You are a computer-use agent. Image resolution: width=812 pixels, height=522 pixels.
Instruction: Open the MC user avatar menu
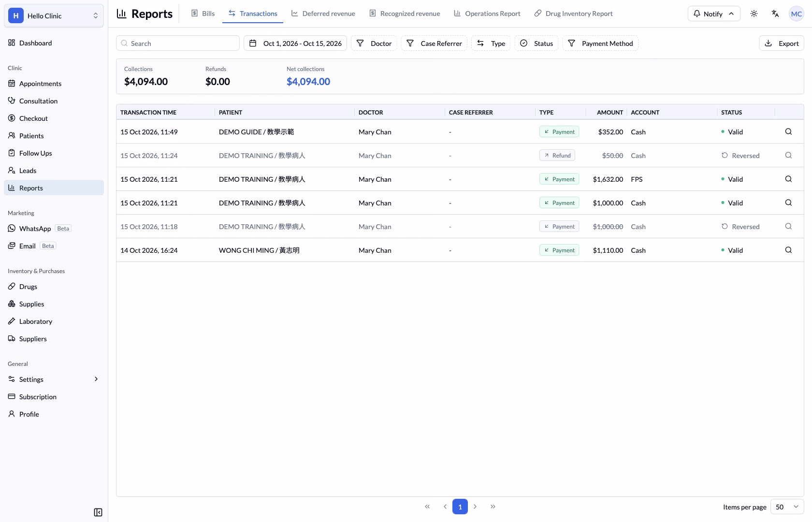pyautogui.click(x=796, y=14)
